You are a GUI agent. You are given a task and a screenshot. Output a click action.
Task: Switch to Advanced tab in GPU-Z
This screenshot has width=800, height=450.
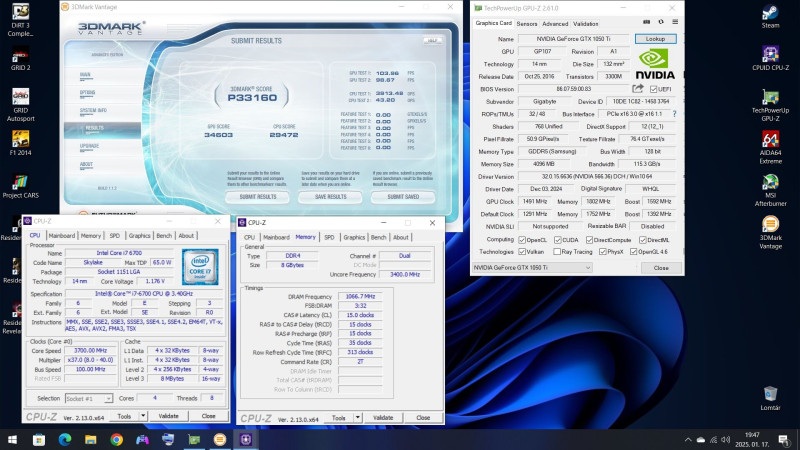pyautogui.click(x=555, y=24)
